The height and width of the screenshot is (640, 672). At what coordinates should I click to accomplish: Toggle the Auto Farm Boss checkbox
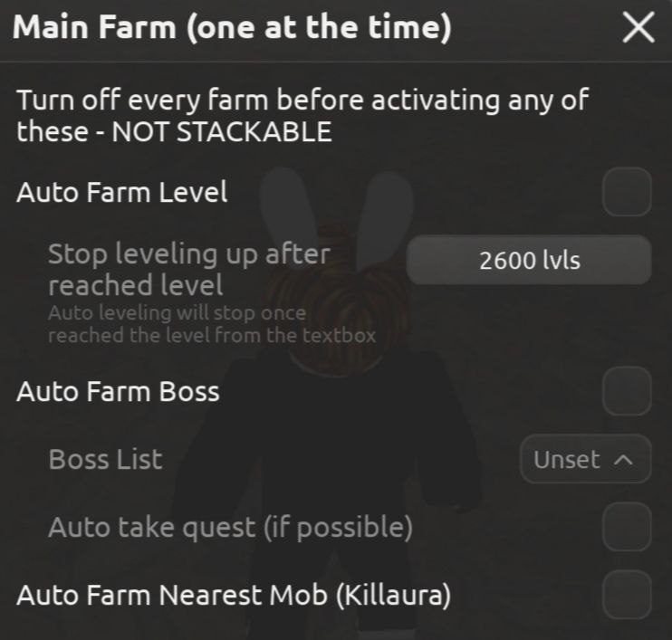(x=627, y=391)
